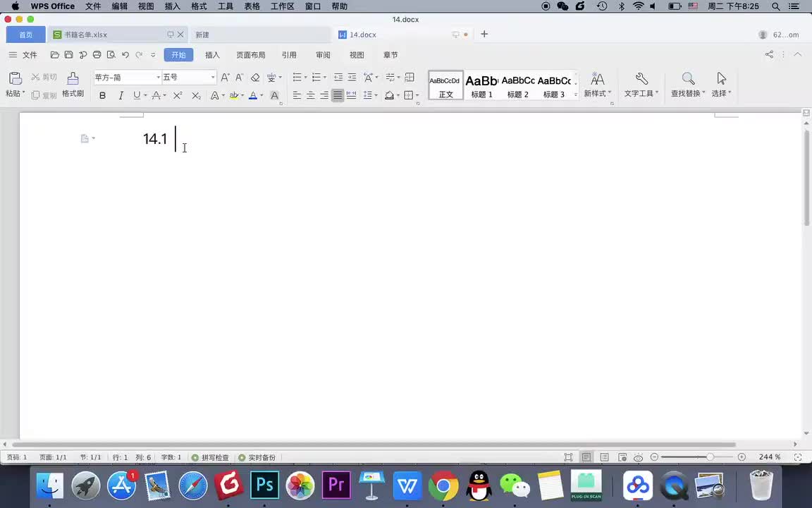Open the 引用 ribbon tab

[289, 55]
